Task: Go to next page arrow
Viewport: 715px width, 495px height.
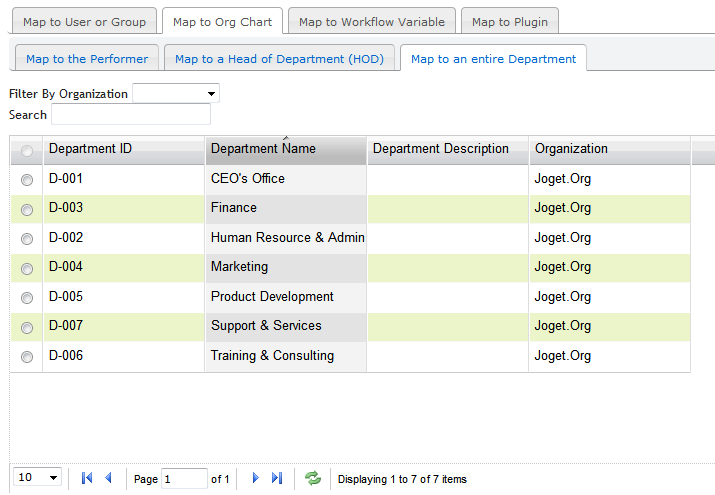Action: (255, 479)
